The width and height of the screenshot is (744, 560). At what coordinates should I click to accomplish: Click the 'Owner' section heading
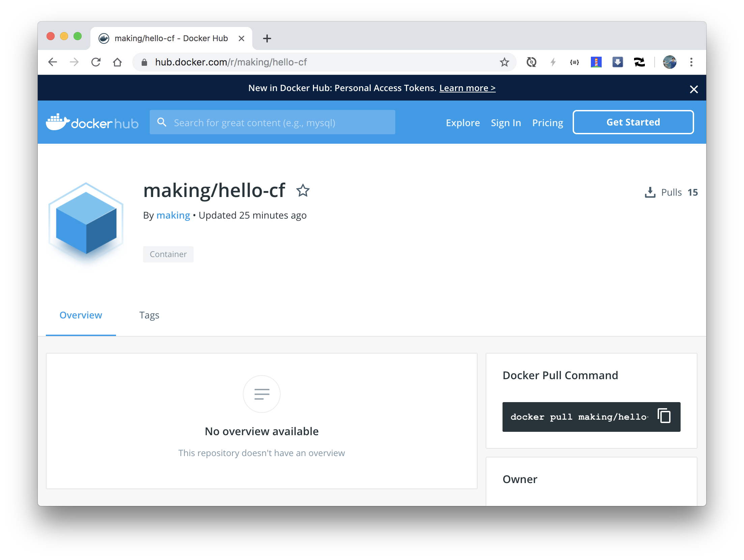[520, 479]
